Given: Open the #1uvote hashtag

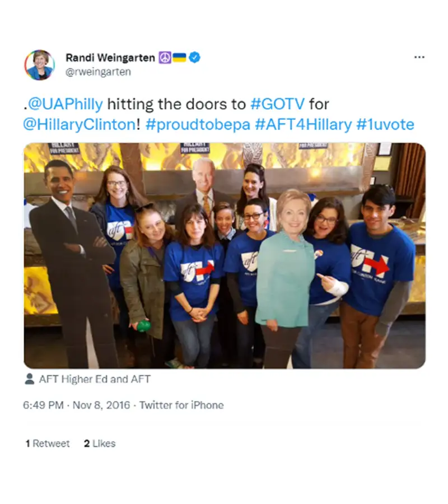Looking at the screenshot, I should click(x=385, y=124).
